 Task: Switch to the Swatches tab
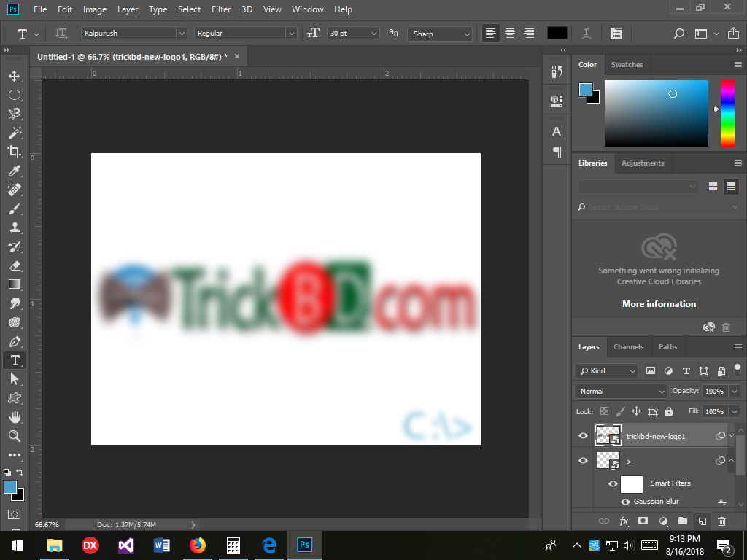(x=627, y=65)
